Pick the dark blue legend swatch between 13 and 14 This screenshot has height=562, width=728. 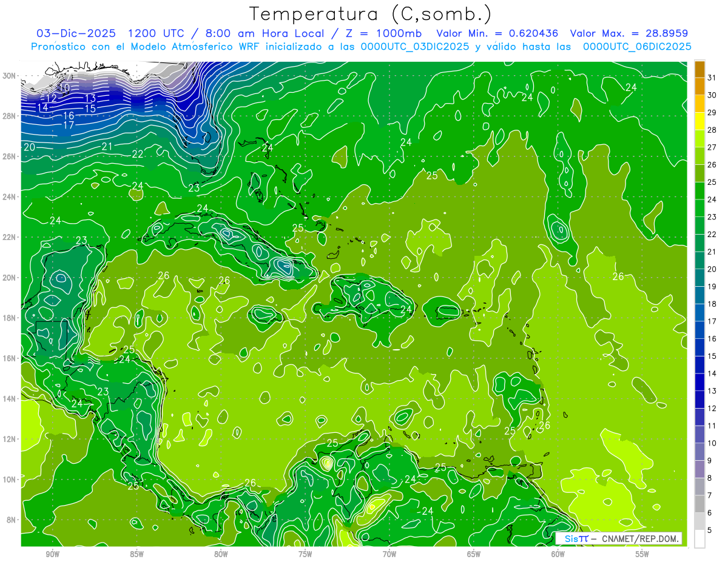700,382
